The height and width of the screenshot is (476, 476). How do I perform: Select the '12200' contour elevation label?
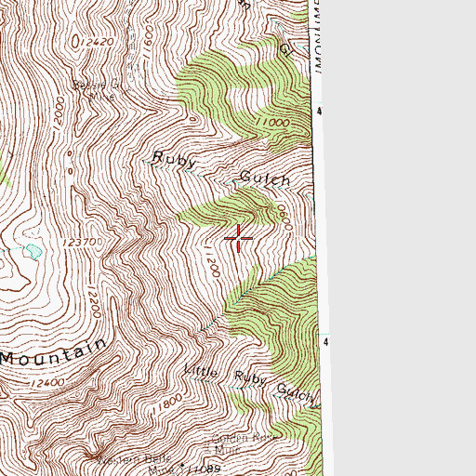tap(95, 301)
